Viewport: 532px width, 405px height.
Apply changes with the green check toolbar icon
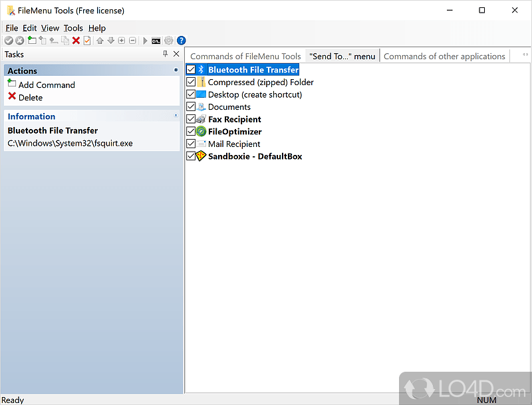tap(9, 41)
